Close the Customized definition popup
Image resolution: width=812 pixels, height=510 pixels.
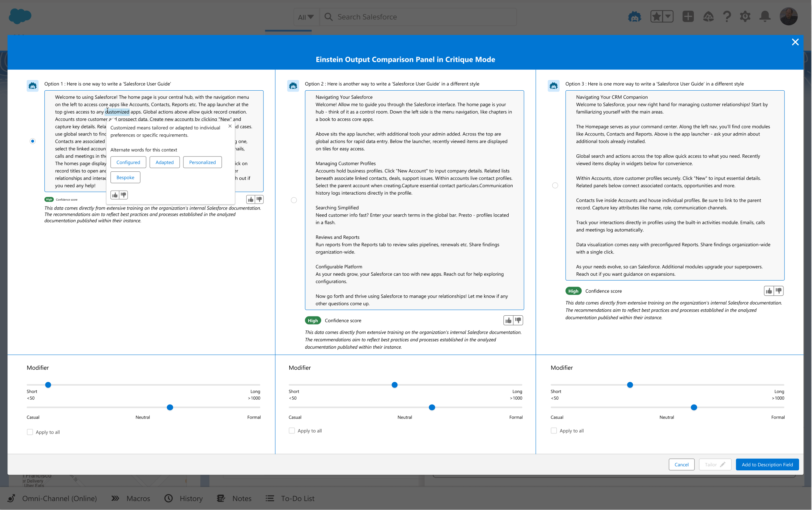click(230, 126)
